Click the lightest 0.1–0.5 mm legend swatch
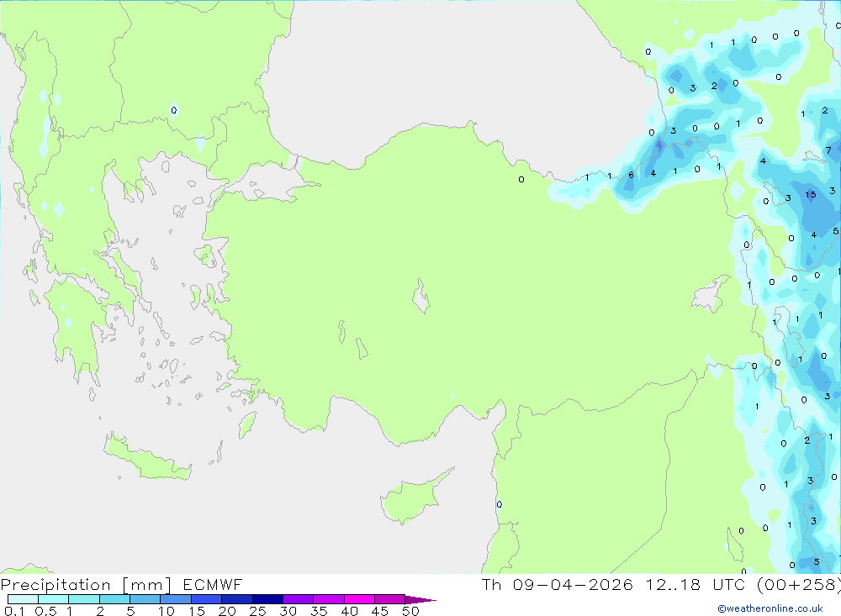This screenshot has height=616, width=841. click(x=23, y=599)
